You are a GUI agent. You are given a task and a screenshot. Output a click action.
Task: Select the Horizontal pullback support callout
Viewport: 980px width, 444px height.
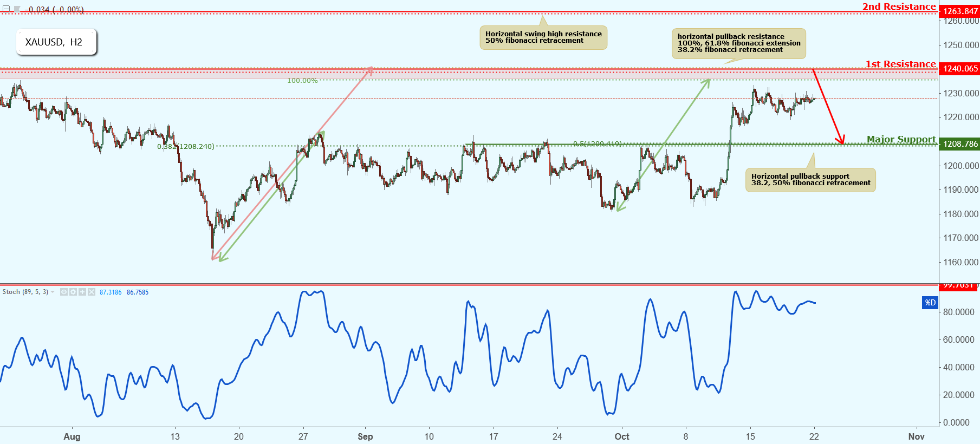pos(810,180)
